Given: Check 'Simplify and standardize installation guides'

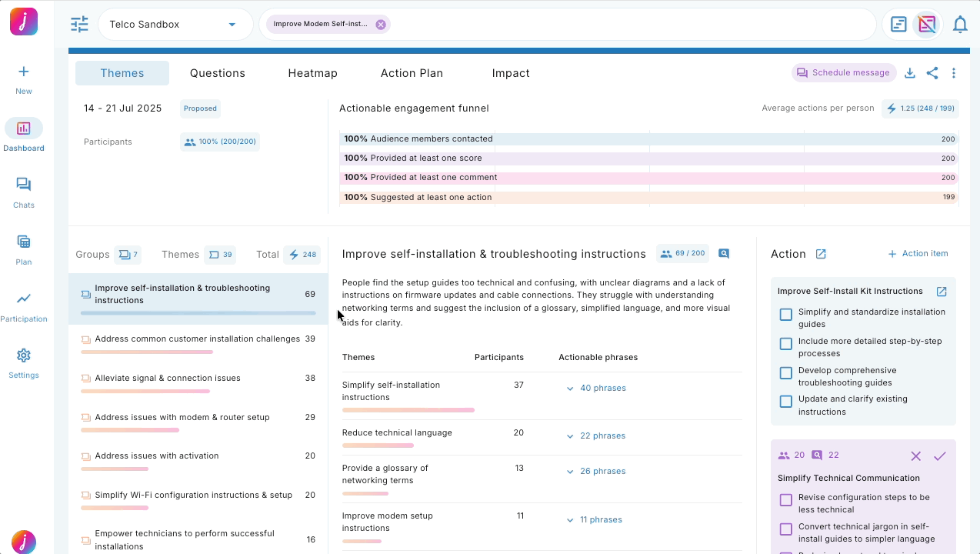Looking at the screenshot, I should click(x=785, y=315).
